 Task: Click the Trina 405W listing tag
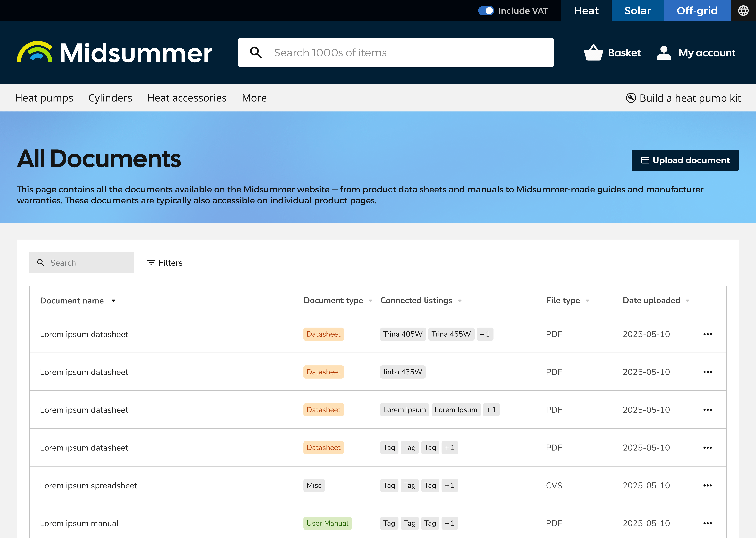403,334
